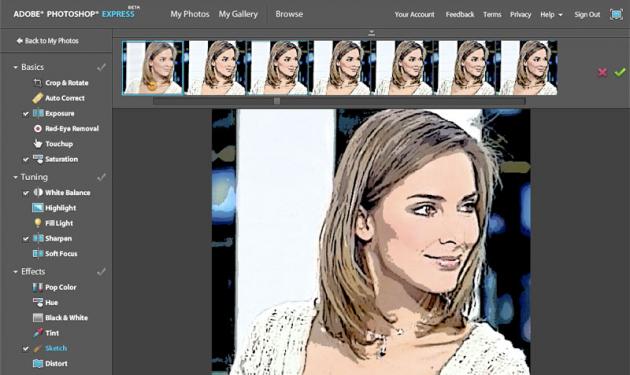Select the Black & White icon

(x=38, y=318)
